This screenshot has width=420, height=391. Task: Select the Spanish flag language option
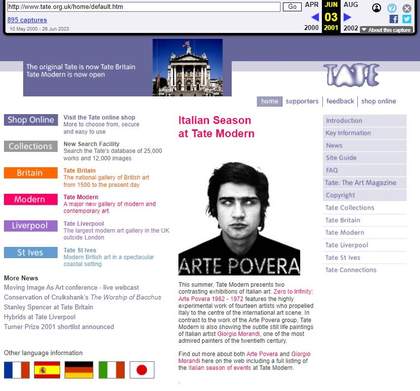[x=47, y=370]
